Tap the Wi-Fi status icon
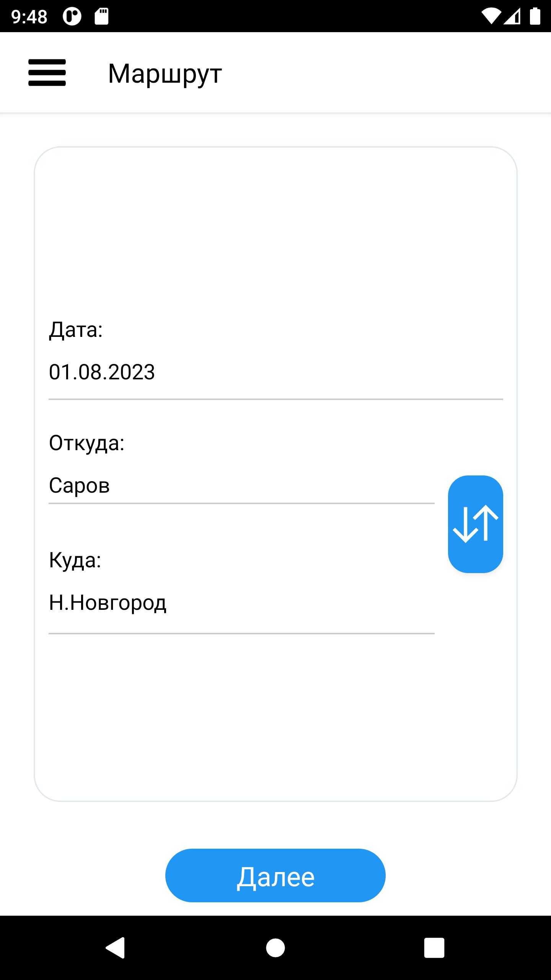The image size is (551, 980). (491, 16)
